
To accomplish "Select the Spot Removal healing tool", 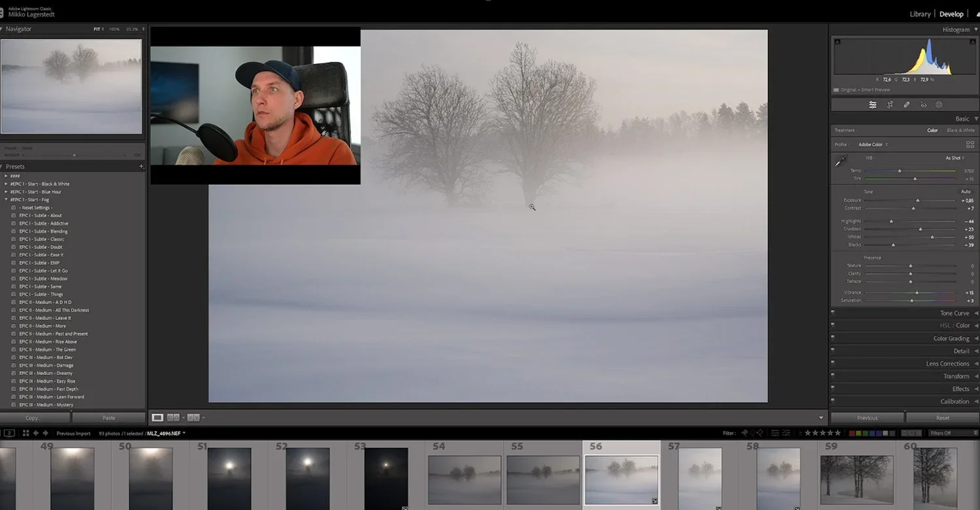I will [x=907, y=104].
